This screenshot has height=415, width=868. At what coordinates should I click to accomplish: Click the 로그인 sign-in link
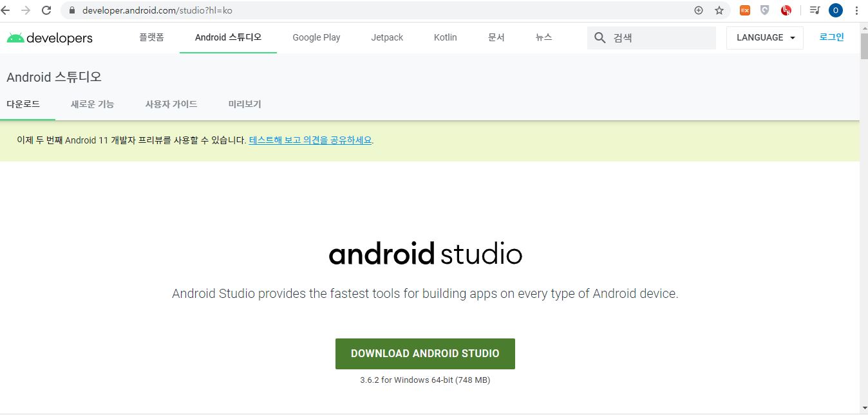(831, 37)
